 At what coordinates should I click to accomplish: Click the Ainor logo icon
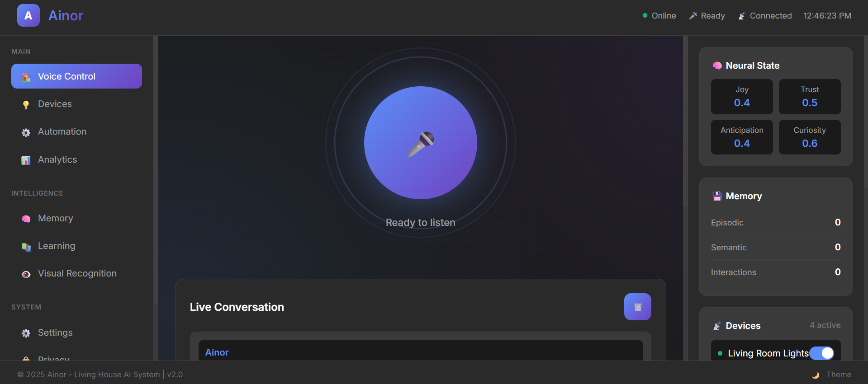pyautogui.click(x=28, y=16)
